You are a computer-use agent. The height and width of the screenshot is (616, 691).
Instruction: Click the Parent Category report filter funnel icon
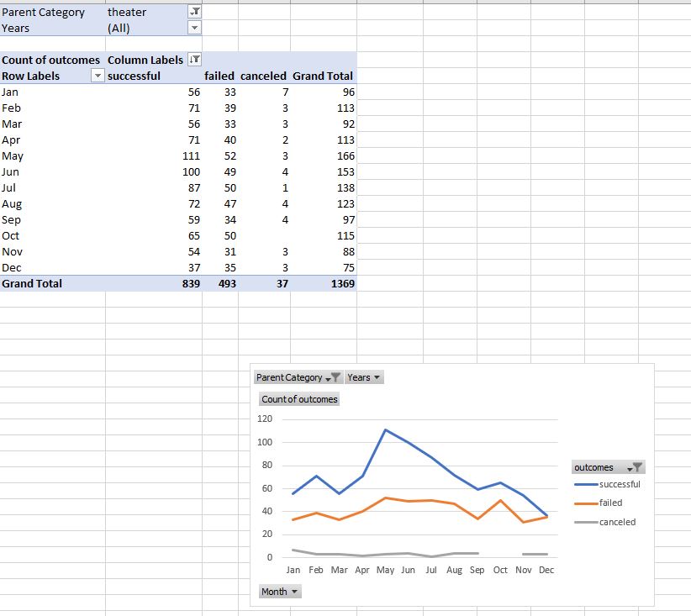coord(195,11)
